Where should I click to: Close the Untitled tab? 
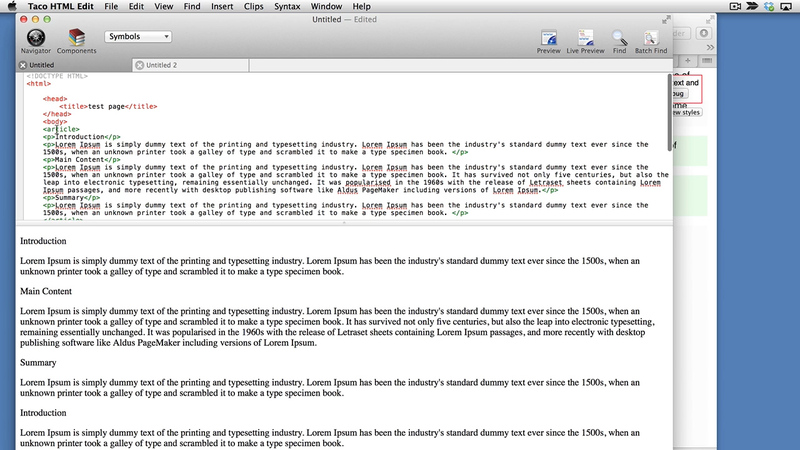coord(23,65)
